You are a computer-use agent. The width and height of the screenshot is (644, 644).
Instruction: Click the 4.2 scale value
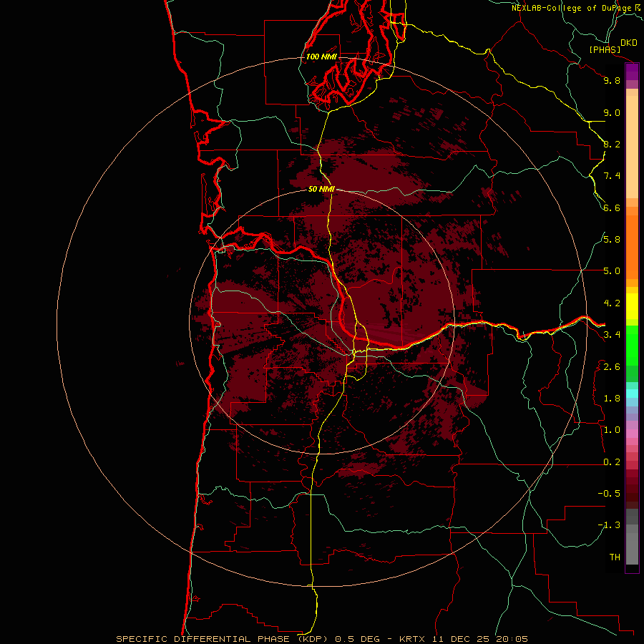coord(612,303)
